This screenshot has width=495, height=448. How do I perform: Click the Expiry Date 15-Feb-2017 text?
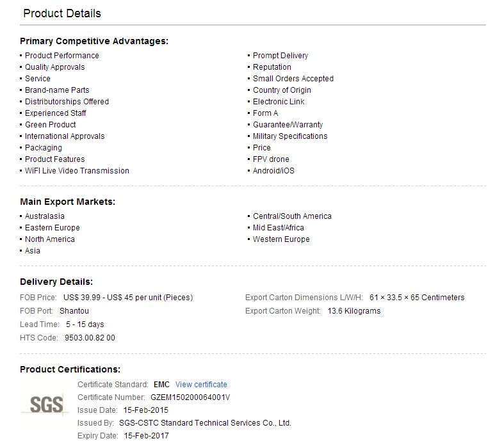click(x=146, y=436)
